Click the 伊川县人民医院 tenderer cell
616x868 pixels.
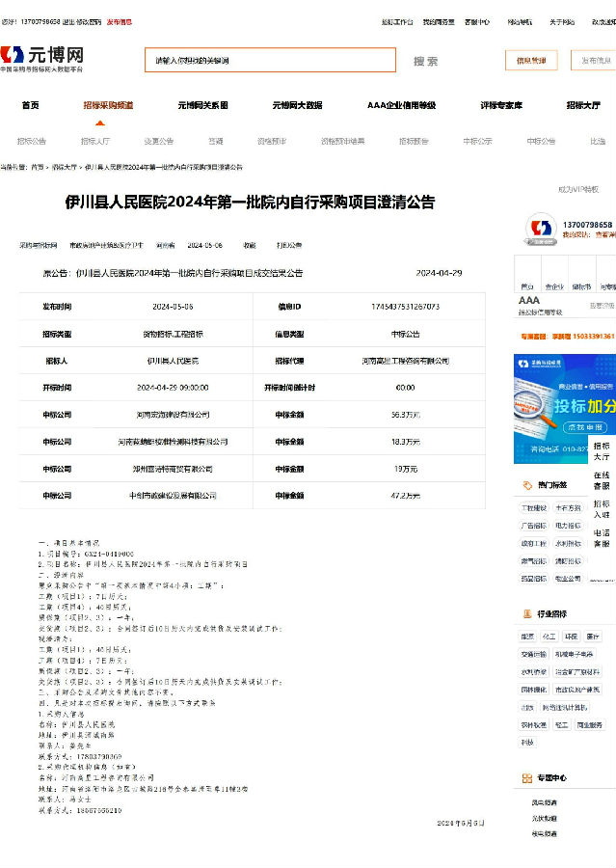coord(173,361)
